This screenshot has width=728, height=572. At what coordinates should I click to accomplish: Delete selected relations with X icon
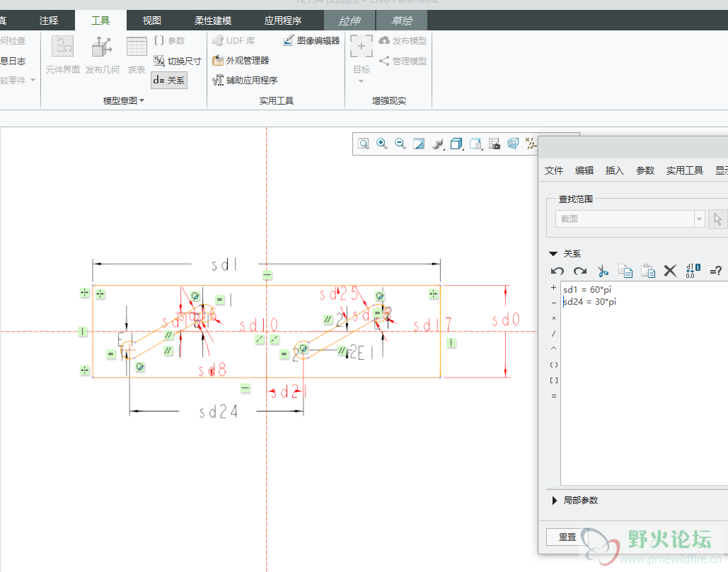pyautogui.click(x=670, y=271)
